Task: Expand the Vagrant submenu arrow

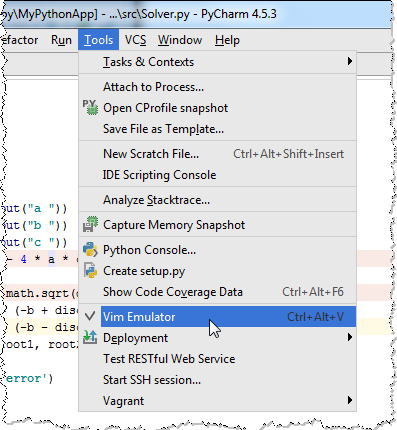Action: (349, 400)
